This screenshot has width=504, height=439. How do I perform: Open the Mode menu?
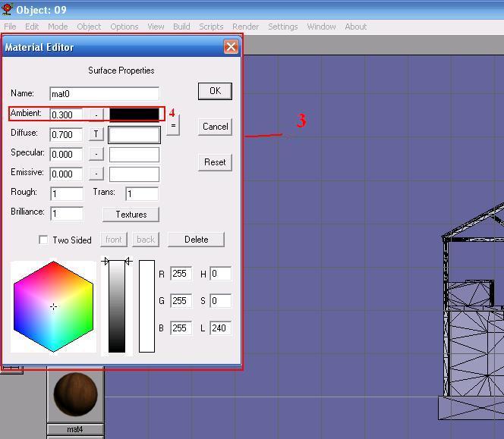[58, 27]
